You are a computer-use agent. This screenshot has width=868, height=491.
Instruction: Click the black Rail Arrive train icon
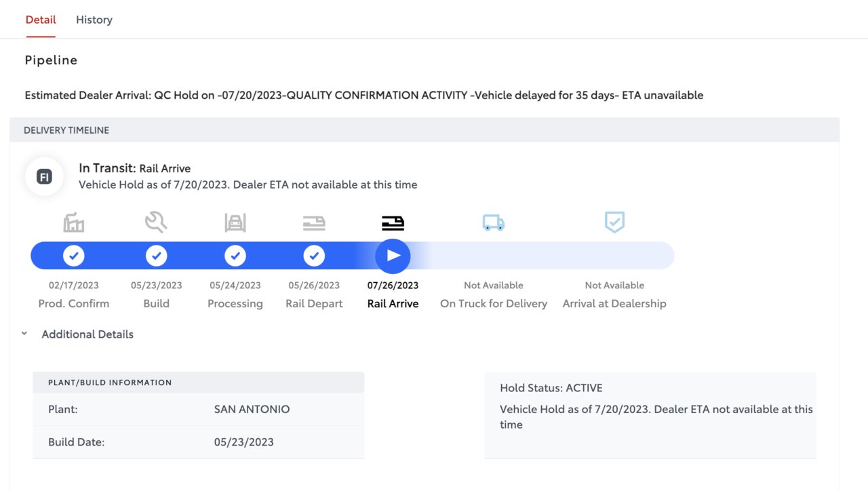pos(393,223)
